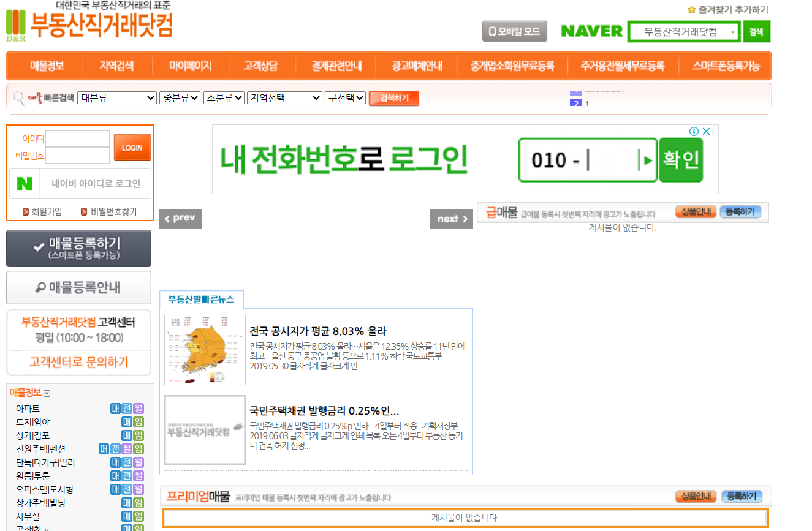This screenshot has height=531, width=812.
Task: Dismiss the phone login ad via its X icon
Action: coord(706,131)
